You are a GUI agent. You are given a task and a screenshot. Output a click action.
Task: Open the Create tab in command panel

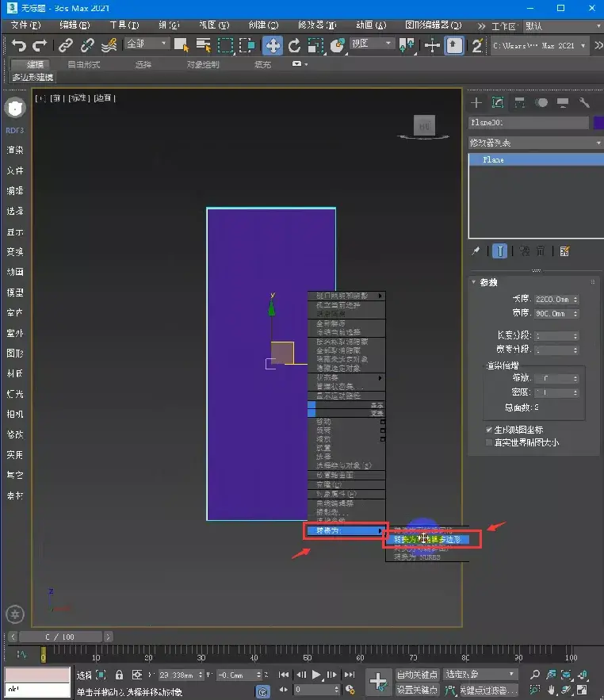(476, 102)
